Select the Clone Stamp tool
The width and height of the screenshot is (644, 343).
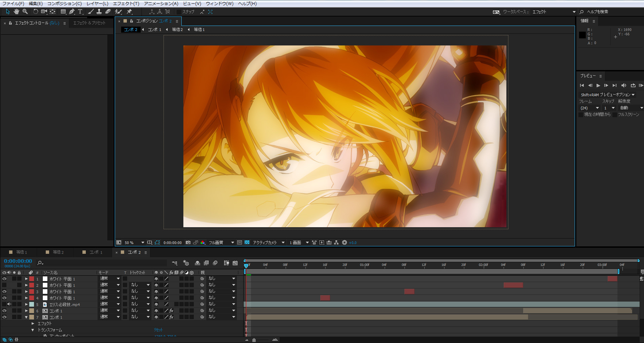pyautogui.click(x=99, y=11)
